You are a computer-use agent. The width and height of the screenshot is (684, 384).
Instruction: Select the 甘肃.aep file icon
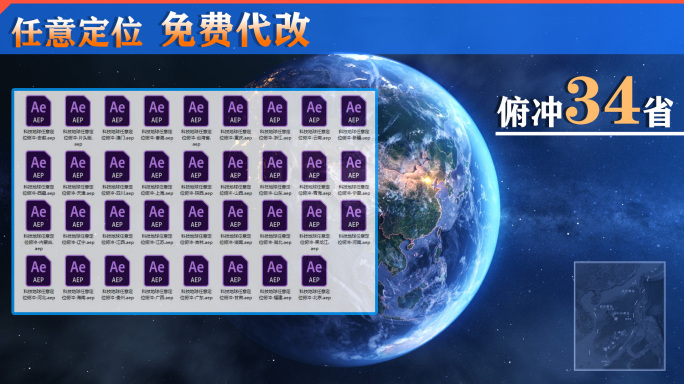coord(236,271)
